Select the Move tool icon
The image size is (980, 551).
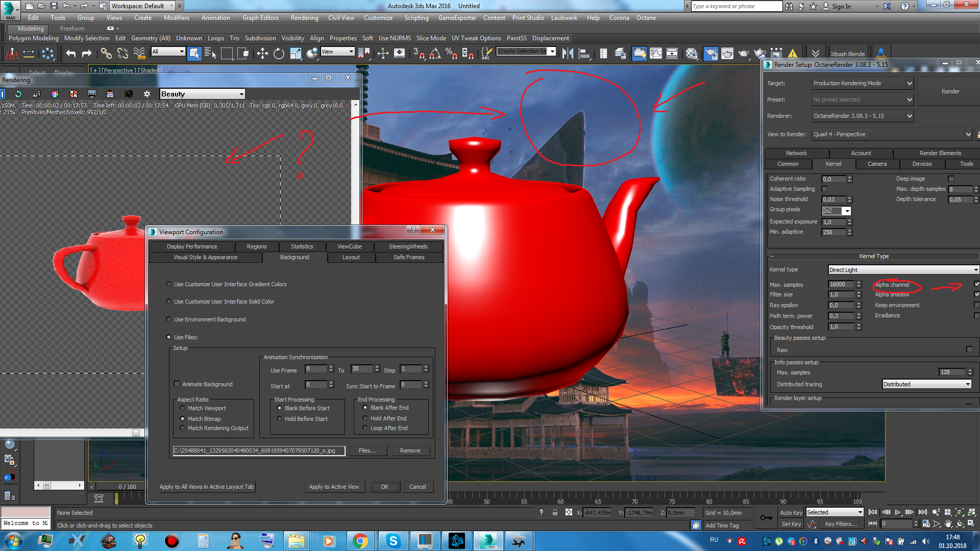point(262,54)
